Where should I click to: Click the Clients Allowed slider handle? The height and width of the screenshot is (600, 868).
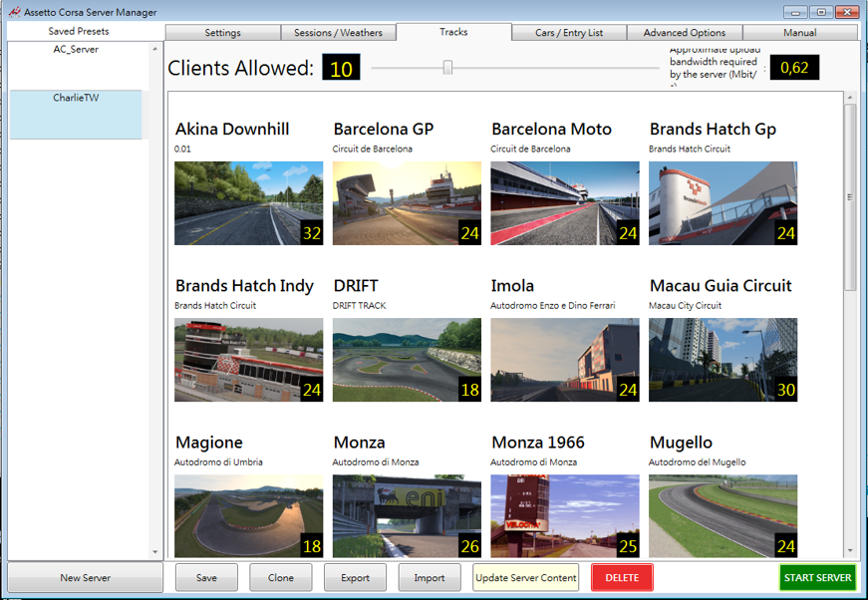click(447, 68)
